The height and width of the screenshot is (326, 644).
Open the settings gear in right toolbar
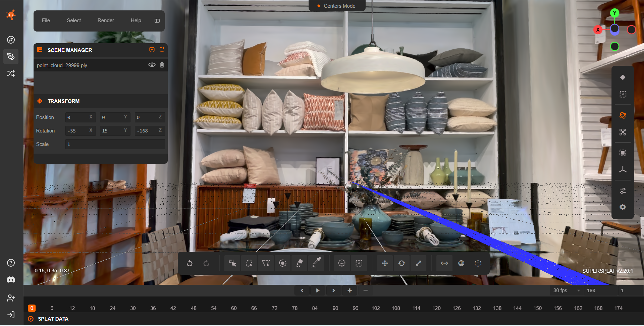623,207
